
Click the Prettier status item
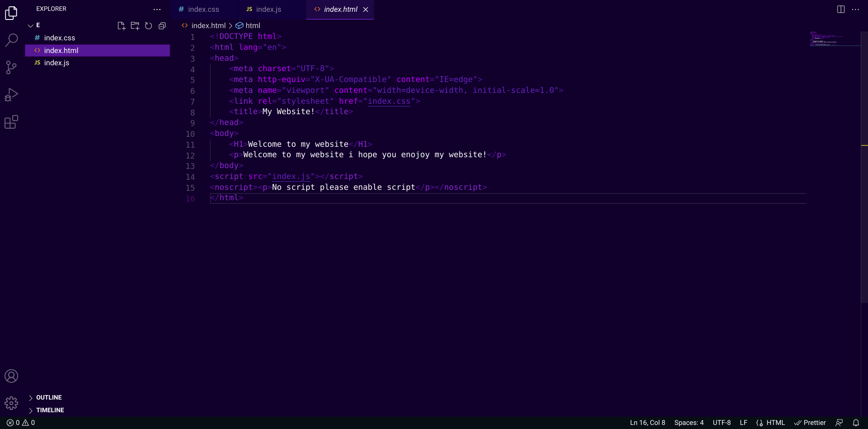(810, 423)
